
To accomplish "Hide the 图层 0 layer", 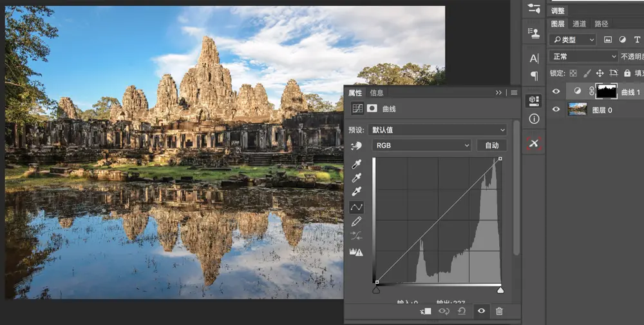I will pos(556,110).
